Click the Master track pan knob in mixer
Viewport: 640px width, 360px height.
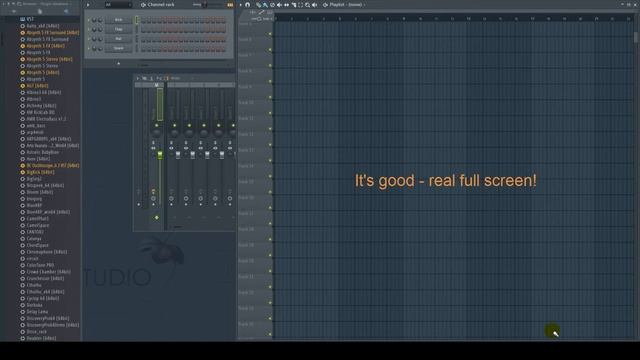[x=156, y=133]
